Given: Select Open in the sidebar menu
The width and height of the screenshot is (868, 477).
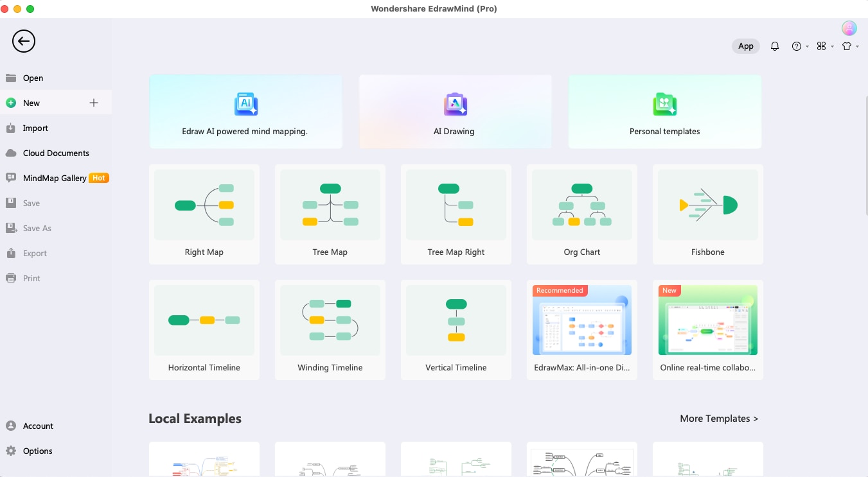Looking at the screenshot, I should (x=56, y=78).
